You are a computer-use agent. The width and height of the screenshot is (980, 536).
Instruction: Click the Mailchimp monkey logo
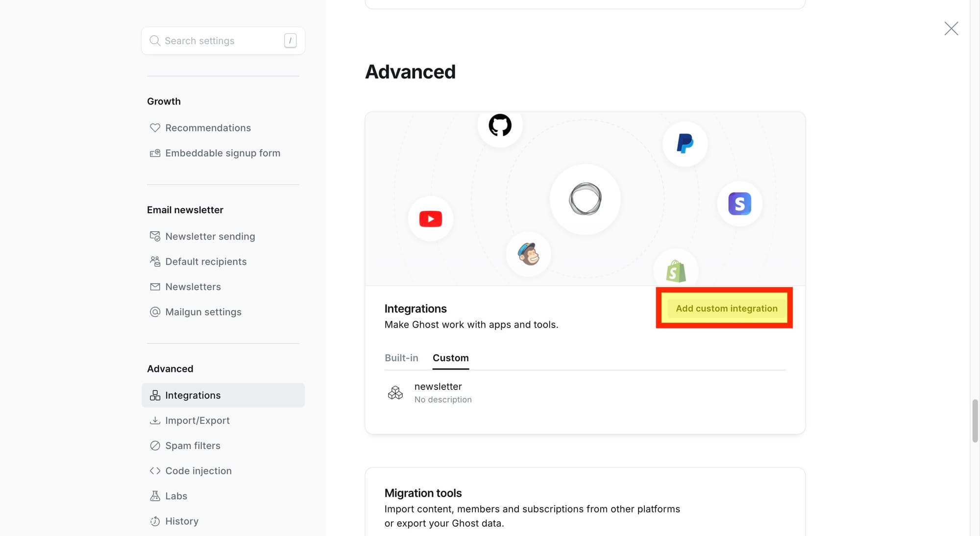click(x=528, y=254)
